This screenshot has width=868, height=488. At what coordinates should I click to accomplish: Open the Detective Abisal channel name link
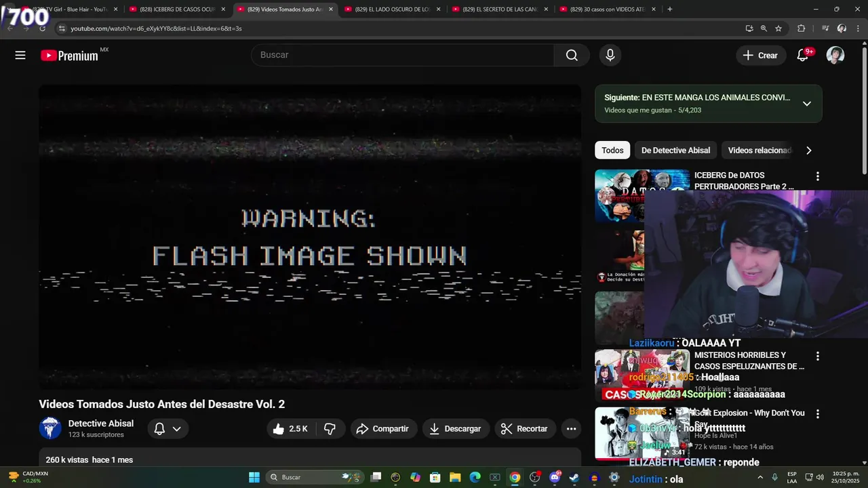[x=101, y=424]
